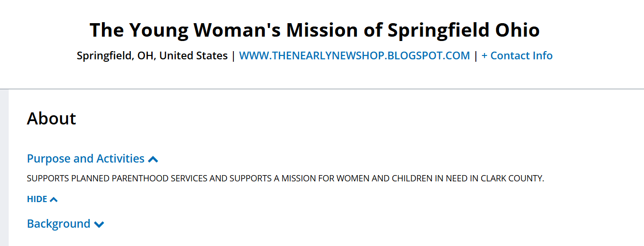This screenshot has height=246, width=644.
Task: Click the organization name title heading
Action: (x=315, y=30)
